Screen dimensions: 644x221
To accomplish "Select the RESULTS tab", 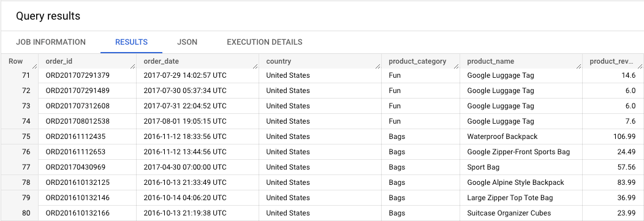I will tap(131, 42).
